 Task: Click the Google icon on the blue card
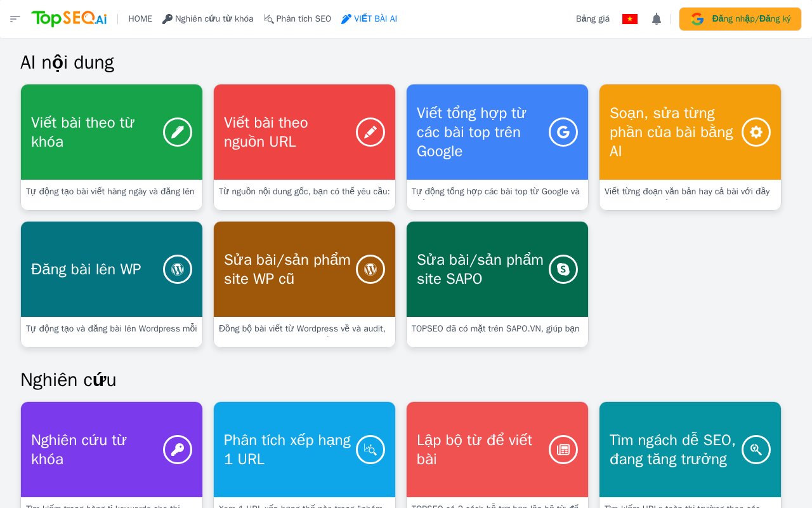pyautogui.click(x=563, y=132)
